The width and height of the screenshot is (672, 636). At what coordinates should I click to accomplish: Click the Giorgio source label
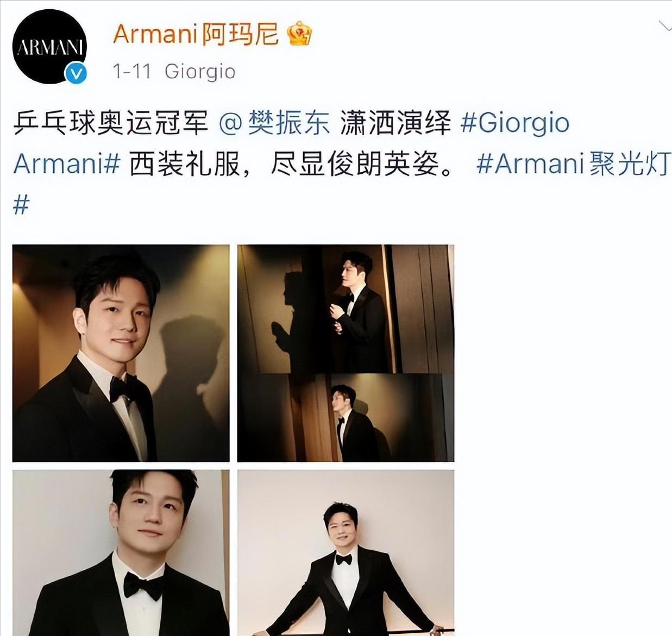tap(200, 72)
